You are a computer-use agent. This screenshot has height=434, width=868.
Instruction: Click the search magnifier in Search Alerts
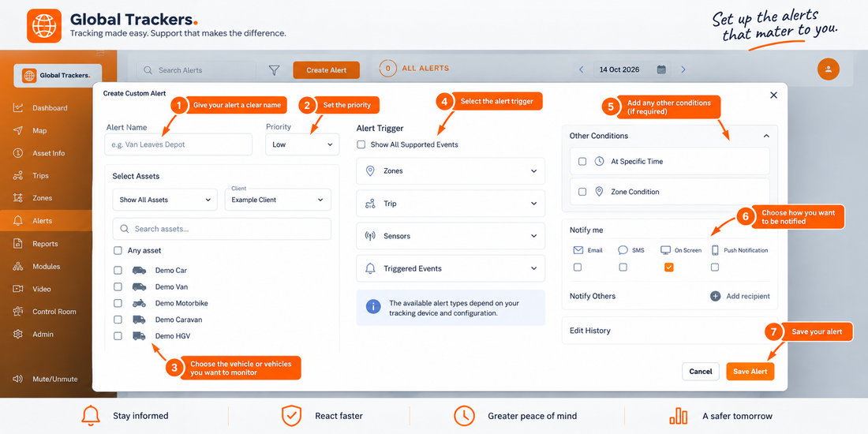coord(148,70)
